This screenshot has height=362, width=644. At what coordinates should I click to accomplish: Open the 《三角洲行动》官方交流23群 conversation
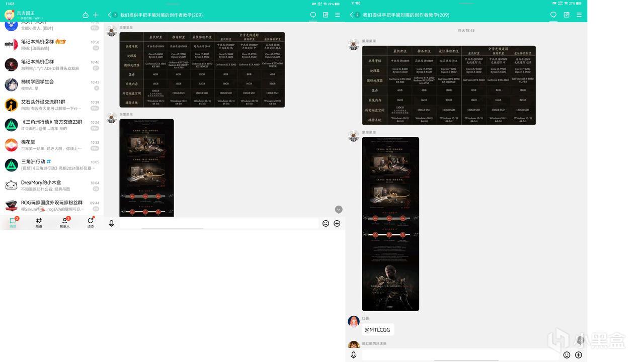click(x=52, y=125)
